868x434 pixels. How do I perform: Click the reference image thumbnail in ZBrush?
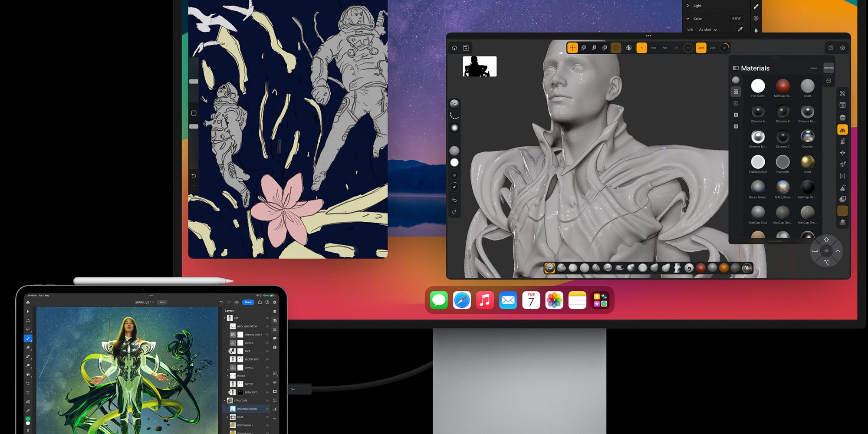click(x=480, y=66)
